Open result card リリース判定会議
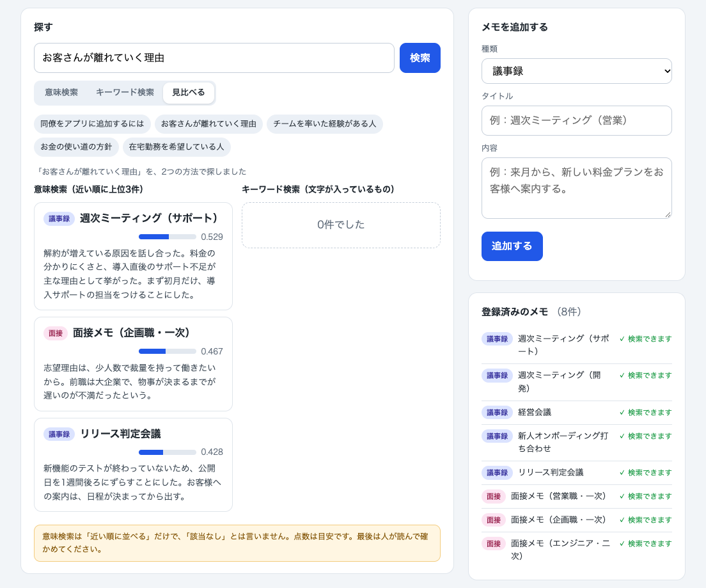Viewport: 706px width, 588px height. [x=133, y=465]
